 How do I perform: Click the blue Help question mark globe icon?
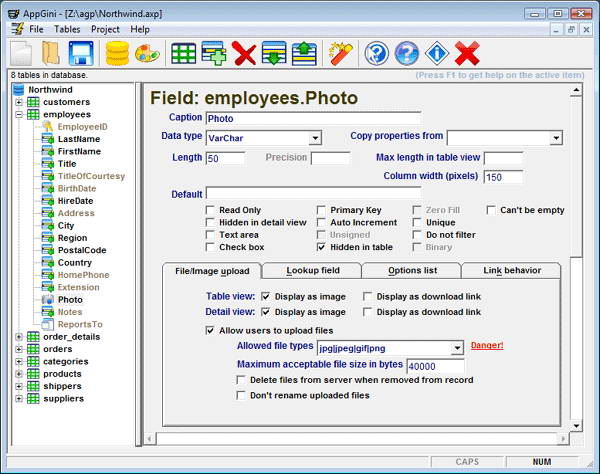pos(407,54)
